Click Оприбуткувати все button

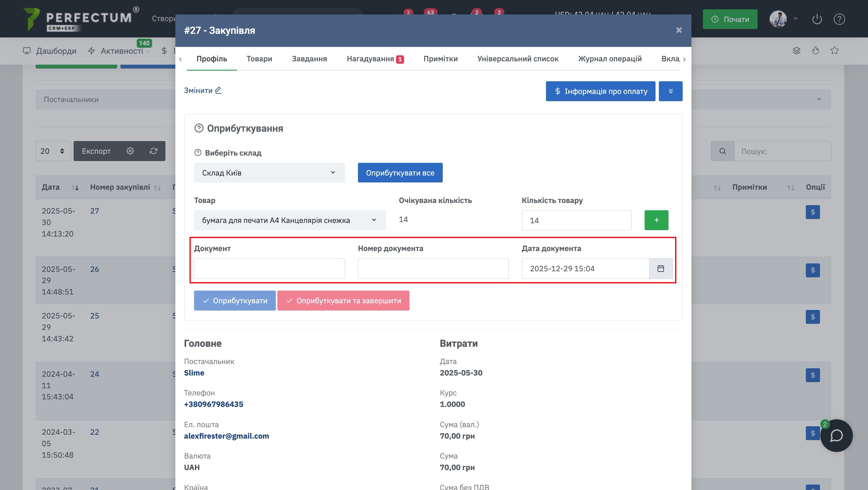(x=400, y=173)
